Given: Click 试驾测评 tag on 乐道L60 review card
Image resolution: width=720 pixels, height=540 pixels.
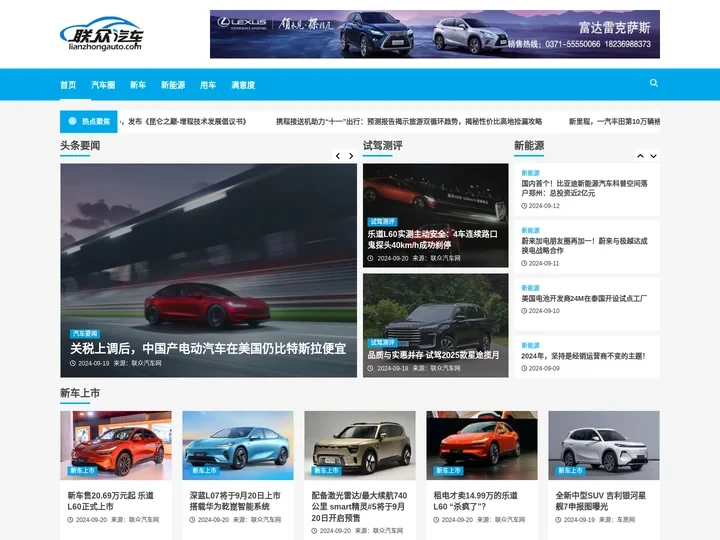Looking at the screenshot, I should pos(382,222).
